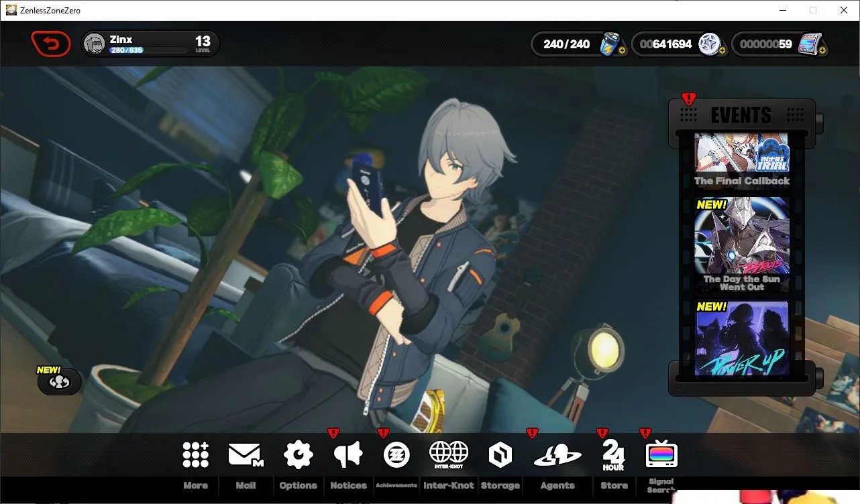Open The Final Callback event card

(x=741, y=160)
